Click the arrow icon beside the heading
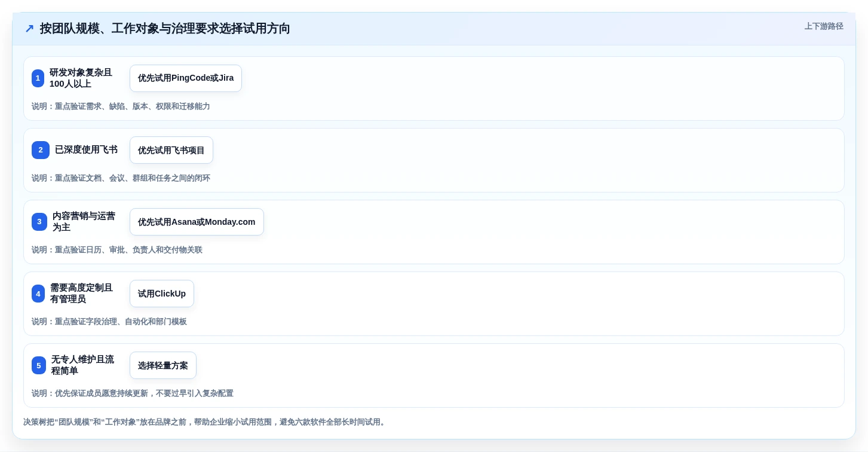Viewport: 868px width, 452px height. [29, 29]
